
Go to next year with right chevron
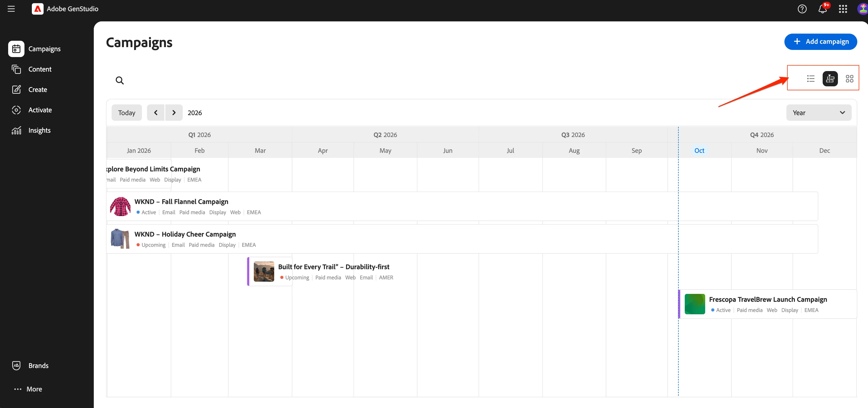[174, 113]
